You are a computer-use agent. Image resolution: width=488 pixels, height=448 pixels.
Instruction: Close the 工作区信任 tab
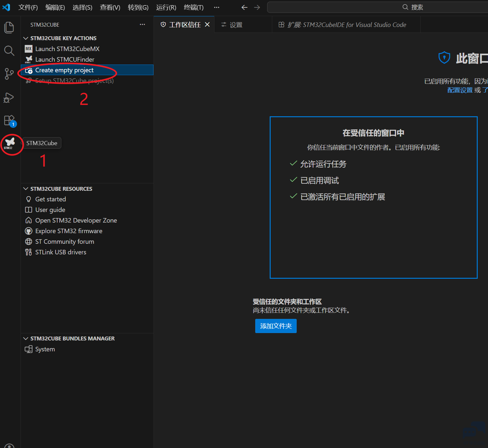(x=207, y=24)
